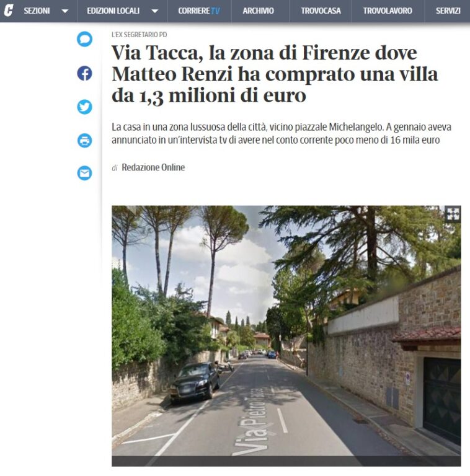
Task: Open the Archivio section
Action: click(x=259, y=11)
